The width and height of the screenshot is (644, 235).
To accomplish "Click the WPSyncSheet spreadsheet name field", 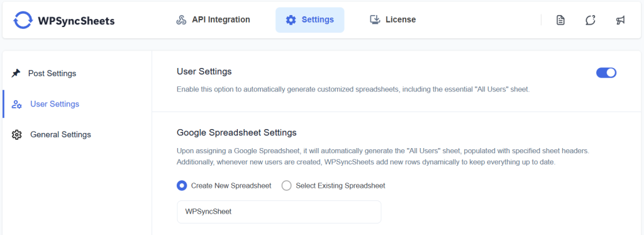I will [279, 212].
